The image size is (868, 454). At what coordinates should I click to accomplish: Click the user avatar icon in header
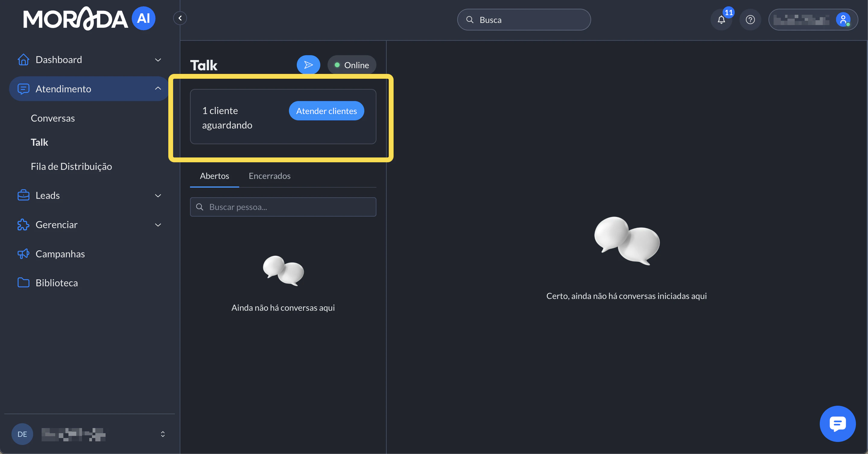[843, 20]
